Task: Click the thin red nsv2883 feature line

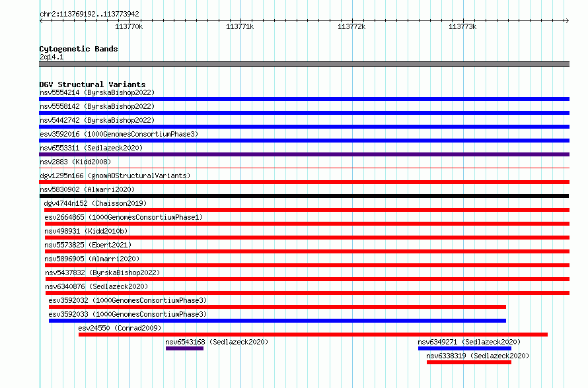Action: tap(304, 168)
